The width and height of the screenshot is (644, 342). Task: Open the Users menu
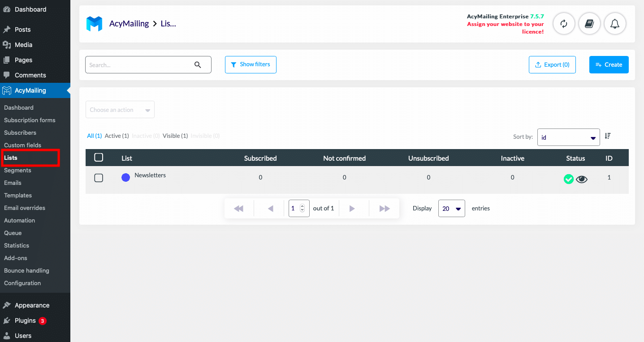tap(35, 336)
